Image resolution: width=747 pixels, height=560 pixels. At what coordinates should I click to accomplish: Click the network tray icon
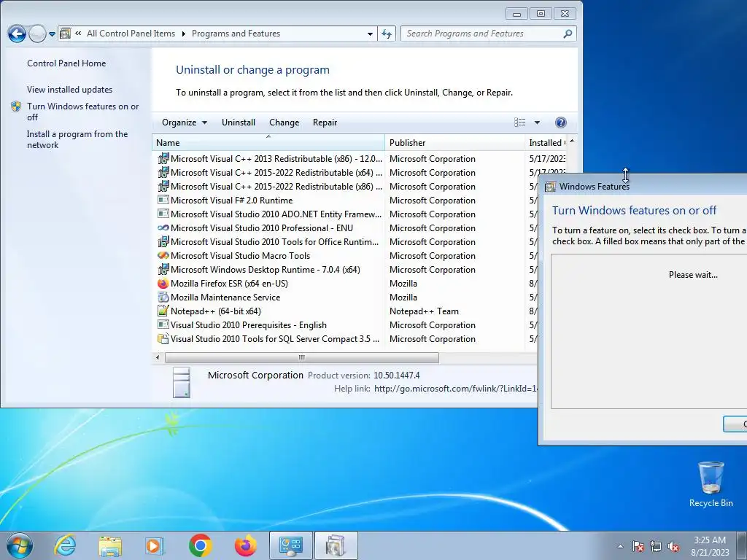coord(656,546)
